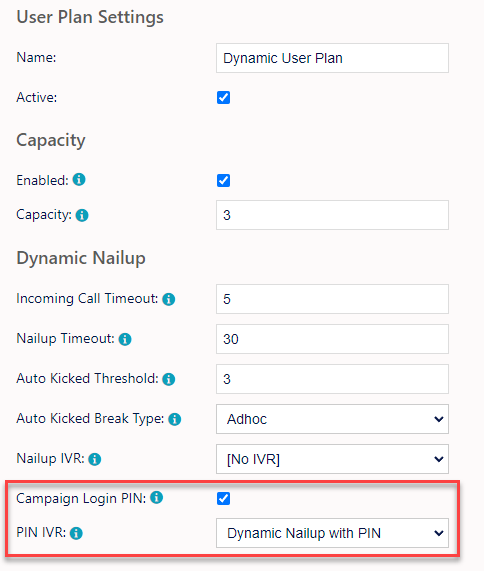This screenshot has height=571, width=484.
Task: Click info icon for Auto Kicked Threshold
Action: pyautogui.click(x=169, y=379)
